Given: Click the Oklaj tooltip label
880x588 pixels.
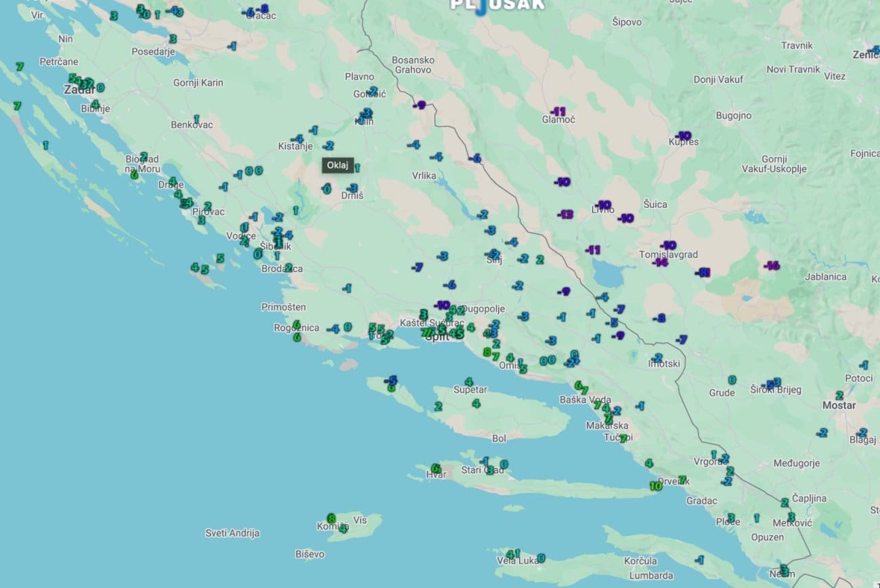Looking at the screenshot, I should (x=337, y=165).
